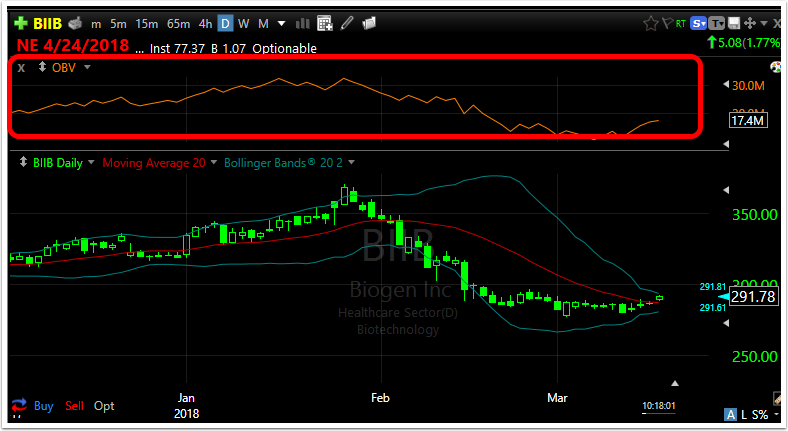Screen dimensions: 788x431
Task: Open the OBV indicator dropdown arrow
Action: [87, 67]
